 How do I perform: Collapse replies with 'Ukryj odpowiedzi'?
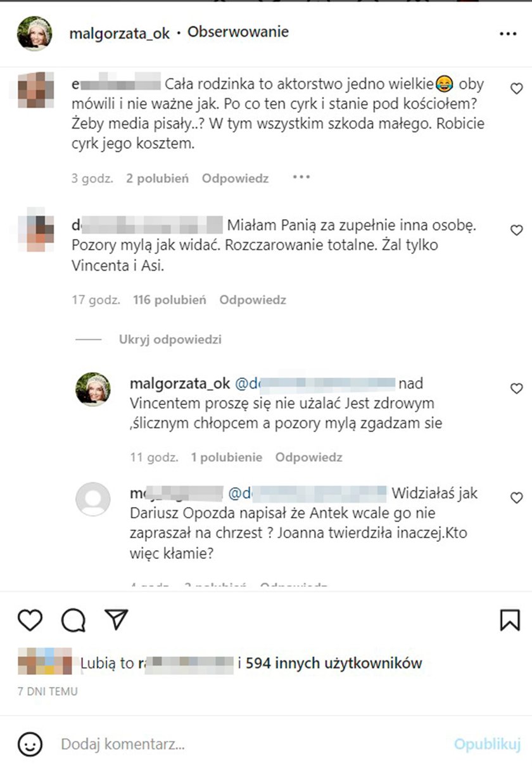170,339
